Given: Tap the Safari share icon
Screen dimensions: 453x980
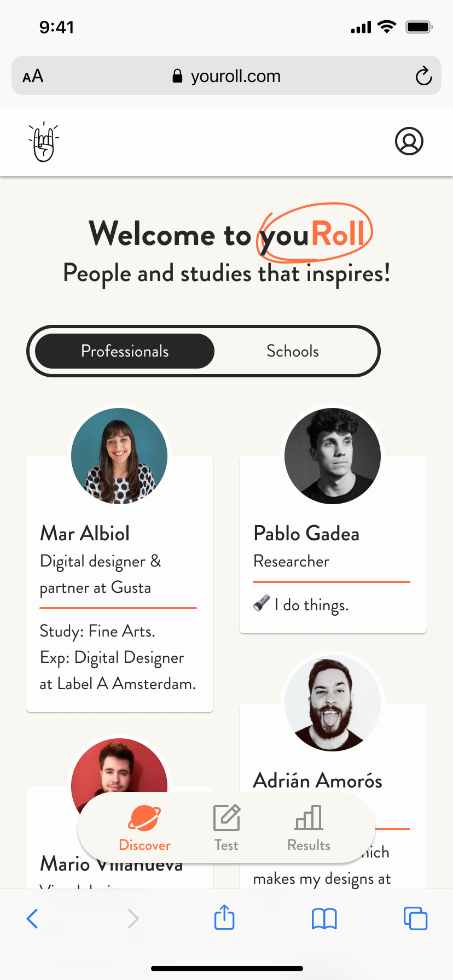Looking at the screenshot, I should pyautogui.click(x=224, y=918).
